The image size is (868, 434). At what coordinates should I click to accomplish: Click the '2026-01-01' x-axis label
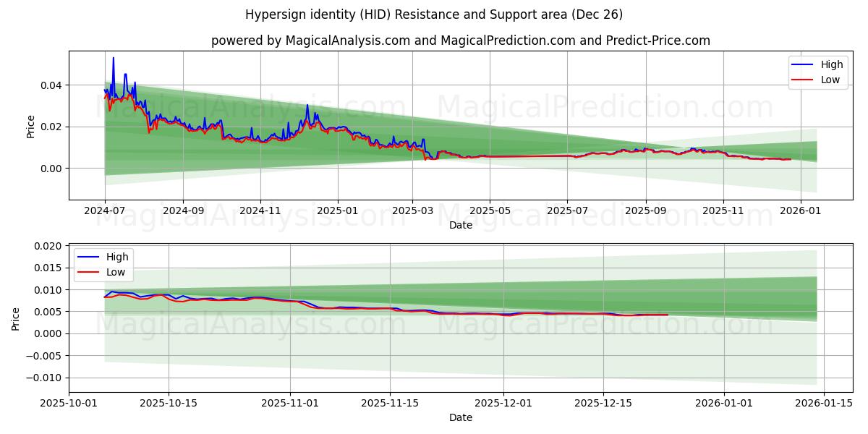723,404
